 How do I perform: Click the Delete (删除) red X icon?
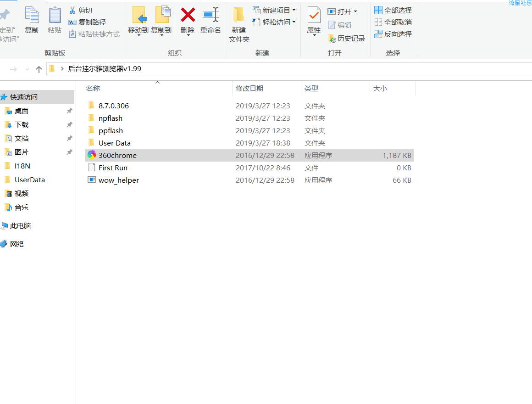pos(188,15)
